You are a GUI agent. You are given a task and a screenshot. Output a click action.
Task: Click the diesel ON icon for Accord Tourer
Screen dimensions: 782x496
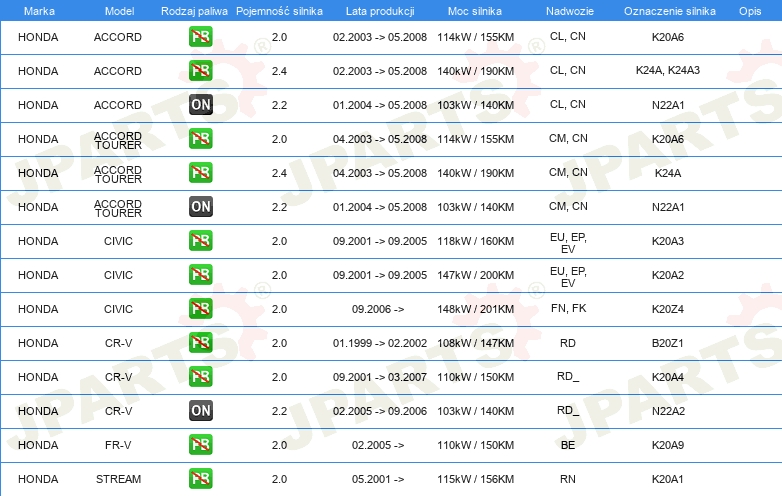[200, 207]
